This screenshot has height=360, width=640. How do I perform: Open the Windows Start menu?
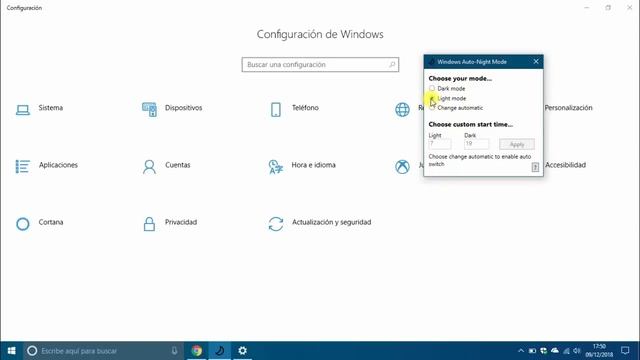coord(11,351)
